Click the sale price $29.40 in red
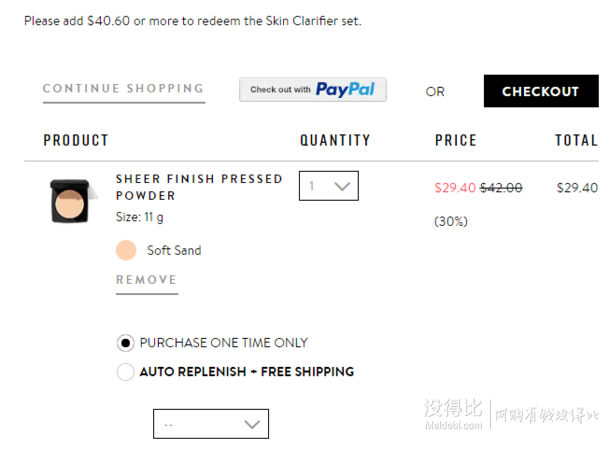Viewport: 610px width, 449px height. (x=455, y=188)
